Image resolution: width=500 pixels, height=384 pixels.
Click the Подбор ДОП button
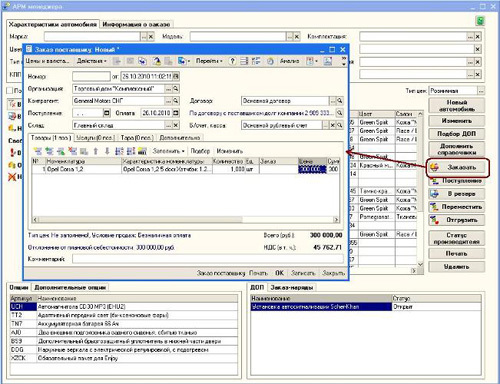(x=456, y=134)
